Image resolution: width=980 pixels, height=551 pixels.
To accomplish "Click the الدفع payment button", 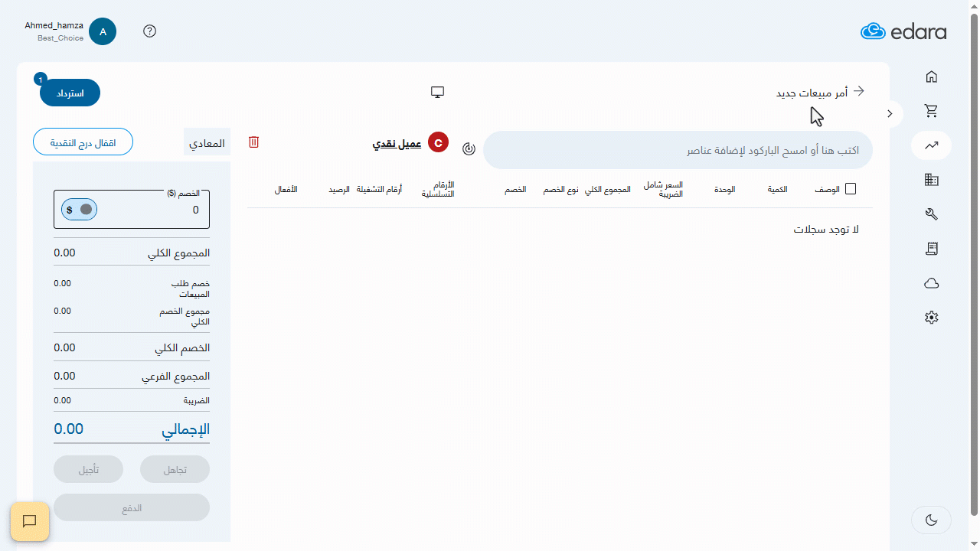I will point(132,508).
